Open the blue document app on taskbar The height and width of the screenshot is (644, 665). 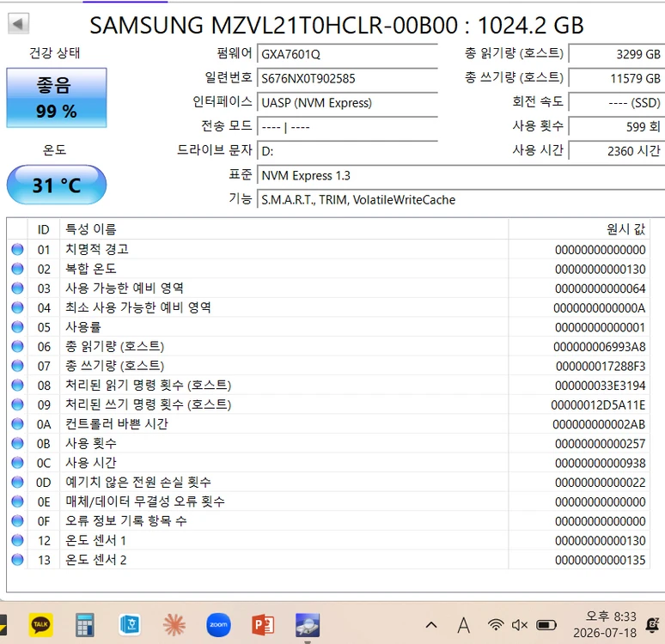click(130, 624)
